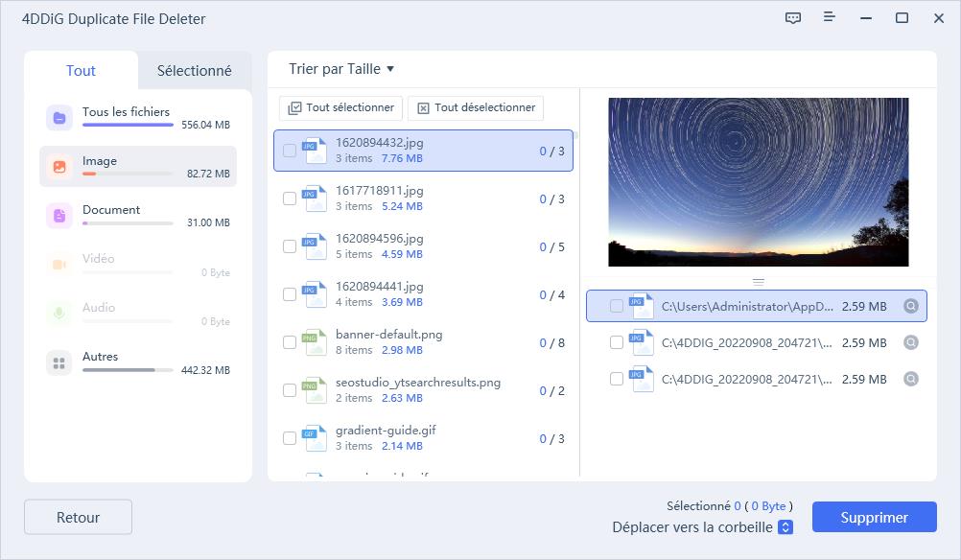The height and width of the screenshot is (560, 961).
Task: Click the Tous les fichiers folder icon
Action: point(59,118)
